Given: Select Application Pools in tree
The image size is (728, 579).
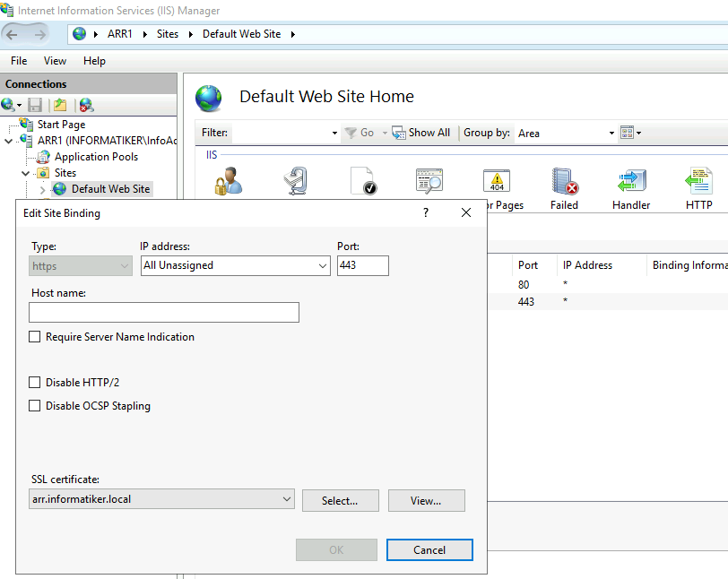Looking at the screenshot, I should tap(96, 157).
